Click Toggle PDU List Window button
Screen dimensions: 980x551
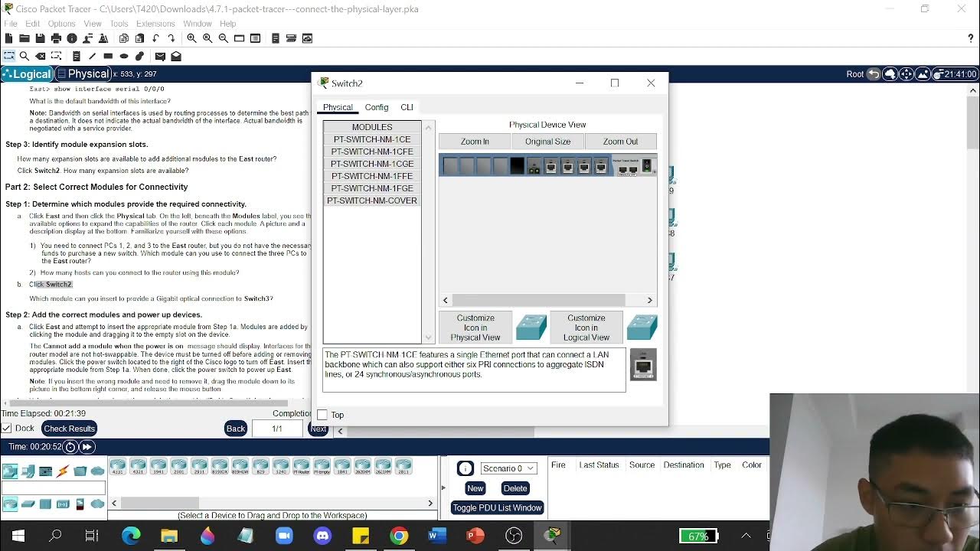click(497, 508)
